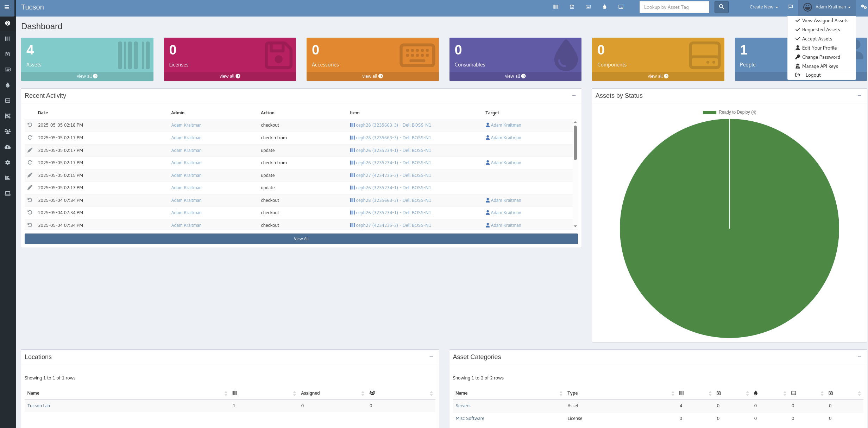The width and height of the screenshot is (868, 428).
Task: Click the Accessories keyboard icon in top navbar
Action: coord(588,7)
